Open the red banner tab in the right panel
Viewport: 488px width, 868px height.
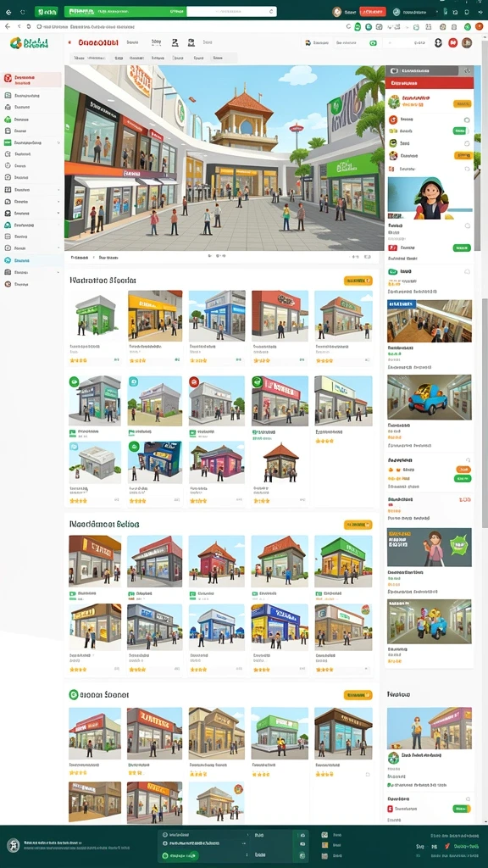click(430, 83)
